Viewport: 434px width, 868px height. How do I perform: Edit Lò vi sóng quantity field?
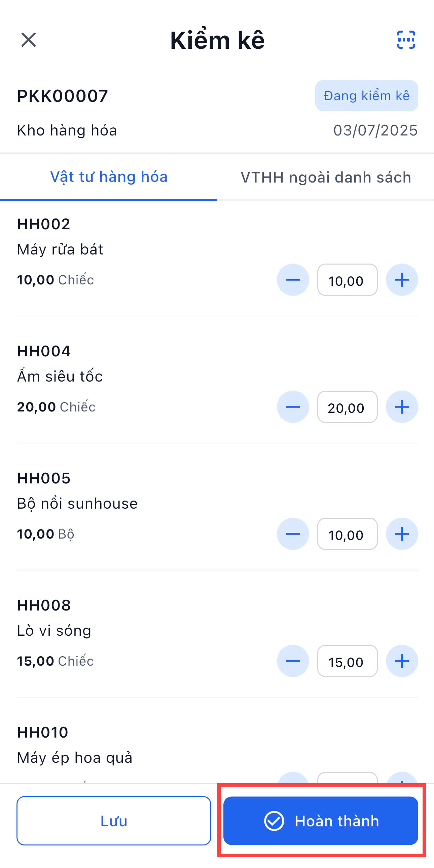(x=347, y=661)
